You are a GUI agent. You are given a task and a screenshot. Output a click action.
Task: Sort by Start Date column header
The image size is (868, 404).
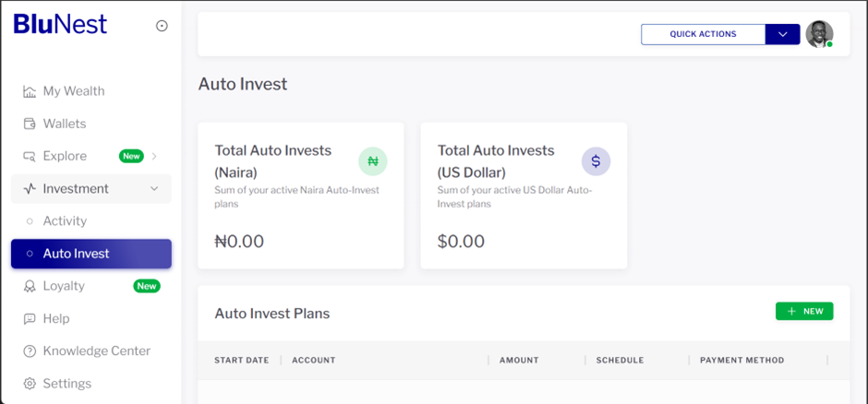241,361
